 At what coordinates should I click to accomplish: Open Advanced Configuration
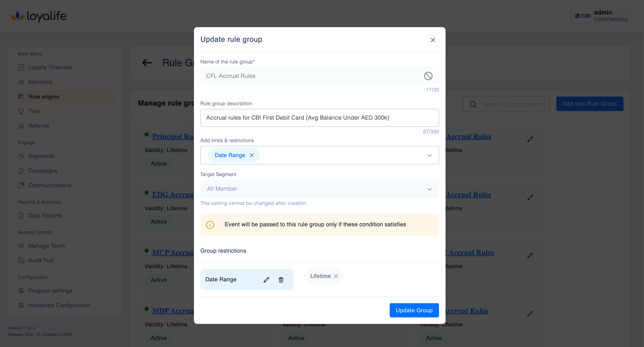click(x=59, y=305)
